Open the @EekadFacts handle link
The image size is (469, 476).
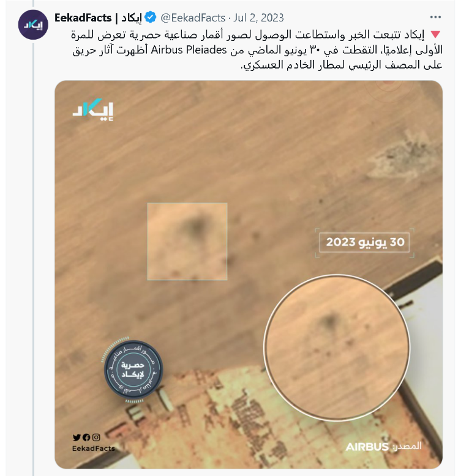tap(193, 18)
